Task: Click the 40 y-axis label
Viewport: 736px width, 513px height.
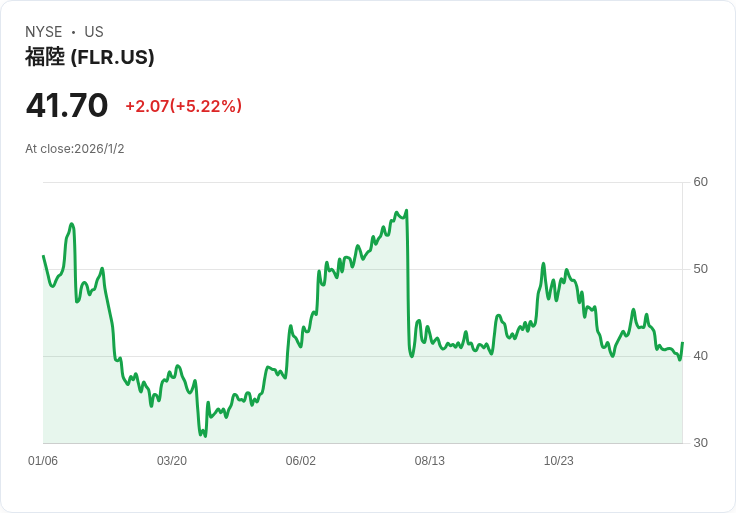Action: tap(700, 356)
